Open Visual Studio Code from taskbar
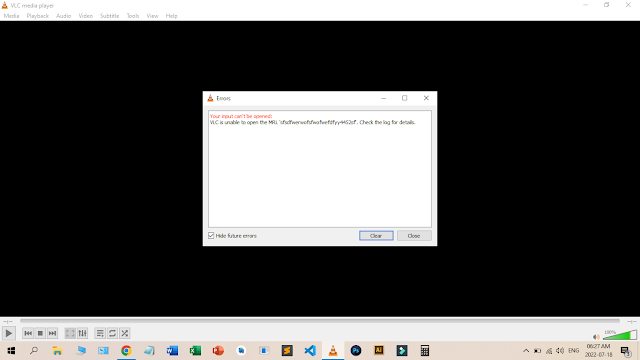Viewport: 640px width, 360px height. pos(310,351)
